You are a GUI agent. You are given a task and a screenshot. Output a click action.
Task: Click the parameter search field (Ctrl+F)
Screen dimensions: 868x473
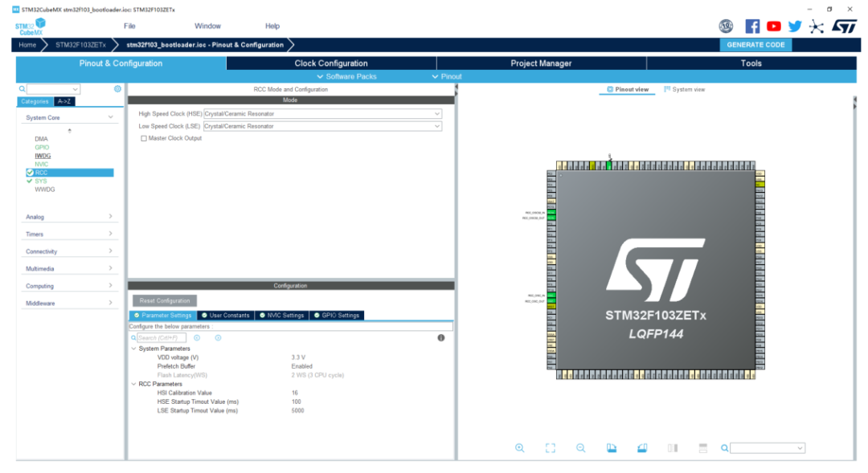(161, 338)
